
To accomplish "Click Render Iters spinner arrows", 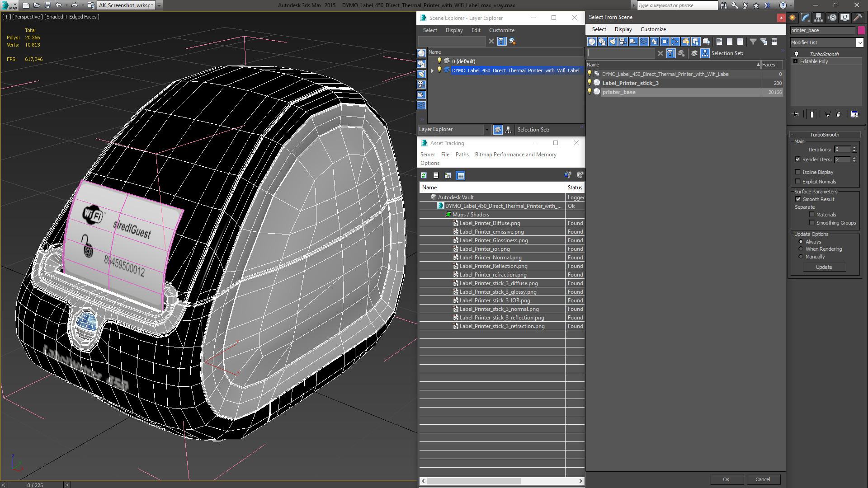I will tap(854, 160).
